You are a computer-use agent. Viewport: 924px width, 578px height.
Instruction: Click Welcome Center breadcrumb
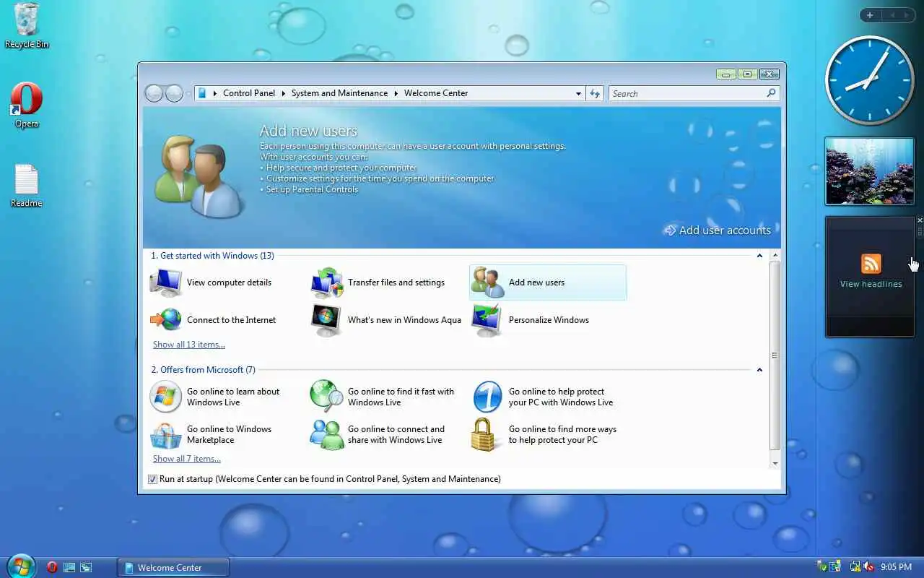click(x=436, y=93)
